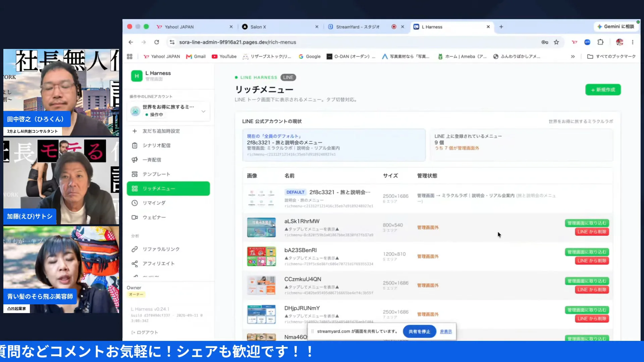
Task: Open YouTube bookmark
Action: (x=224, y=57)
